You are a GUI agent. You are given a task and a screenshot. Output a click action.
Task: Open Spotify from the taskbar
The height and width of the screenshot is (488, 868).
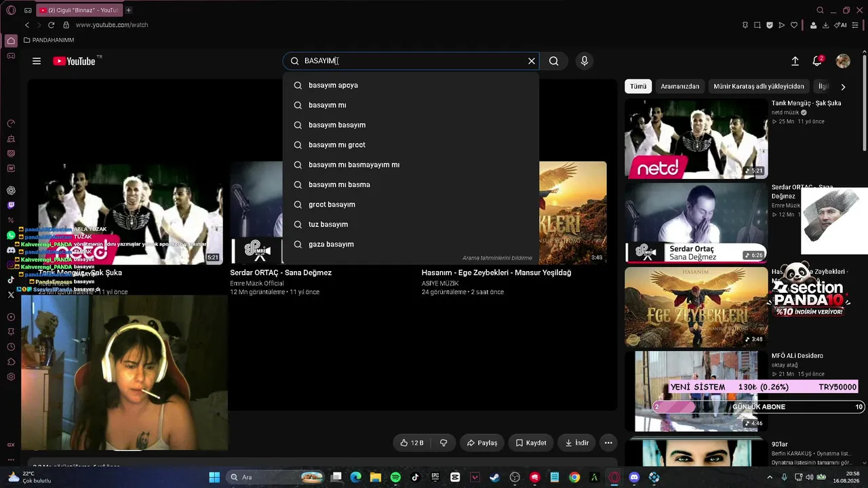pyautogui.click(x=395, y=477)
